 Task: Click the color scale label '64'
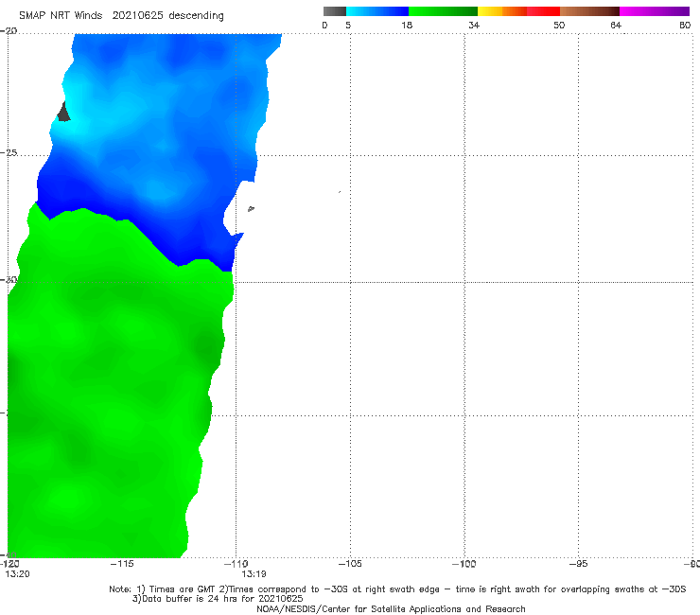616,25
